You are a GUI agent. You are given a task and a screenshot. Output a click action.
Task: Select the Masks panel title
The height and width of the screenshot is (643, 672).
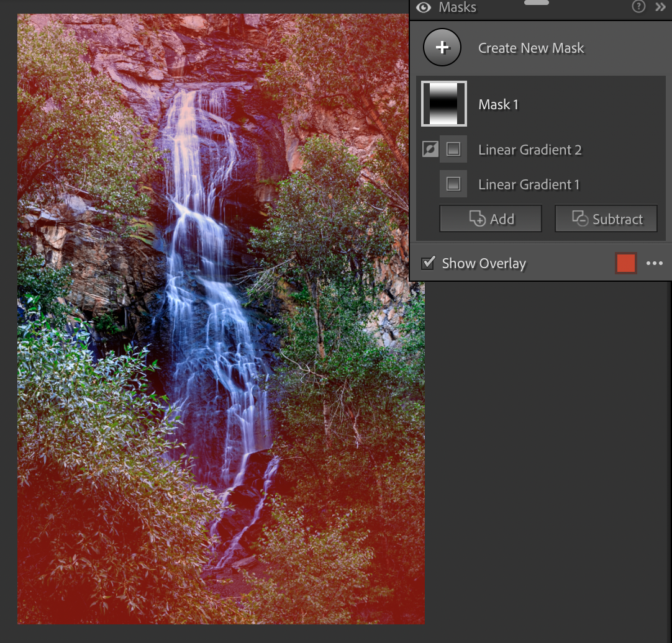(458, 8)
